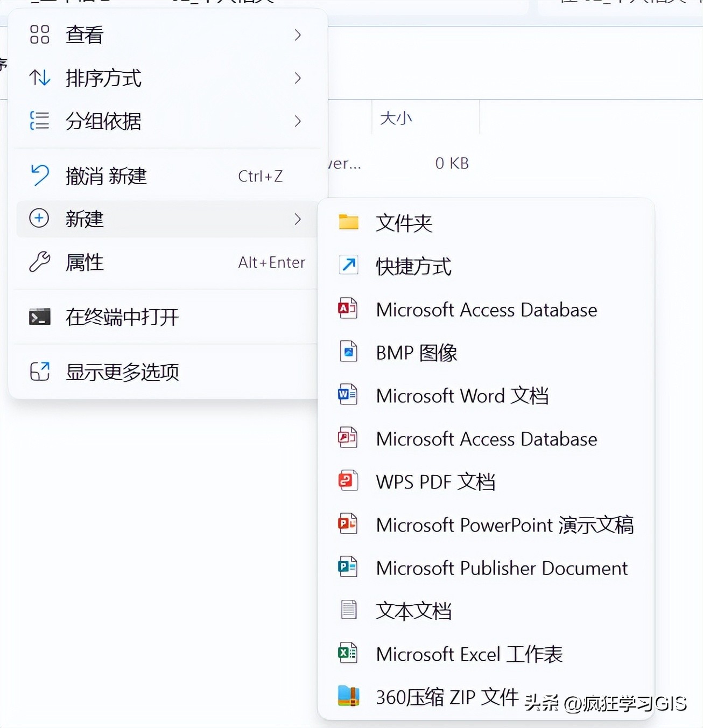Click the Word document icon
The width and height of the screenshot is (703, 728).
point(348,395)
